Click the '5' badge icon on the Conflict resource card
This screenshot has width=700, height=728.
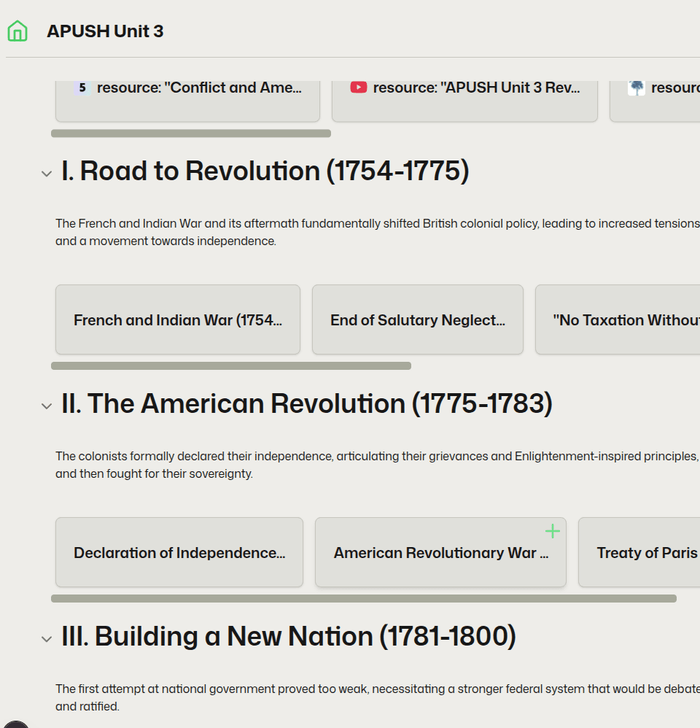coord(80,86)
